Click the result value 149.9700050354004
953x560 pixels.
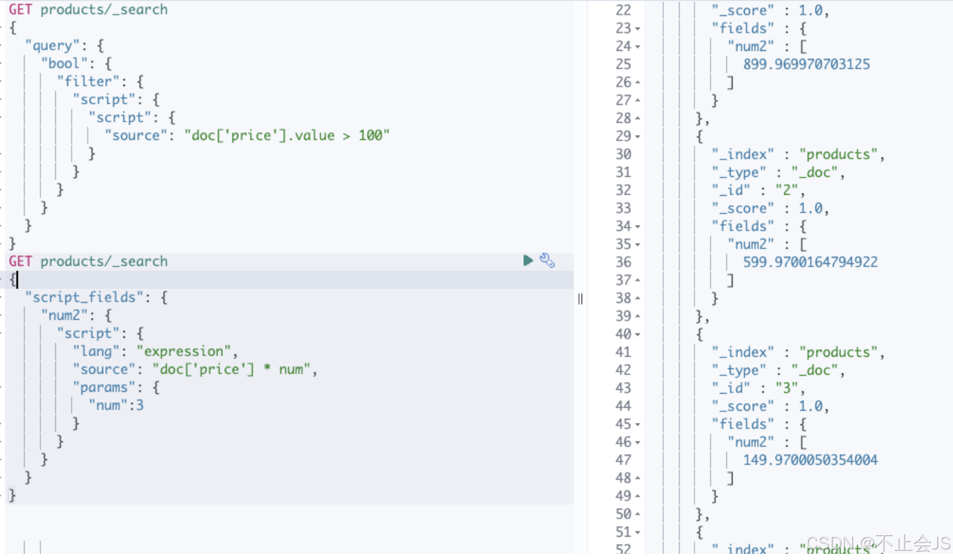point(810,460)
